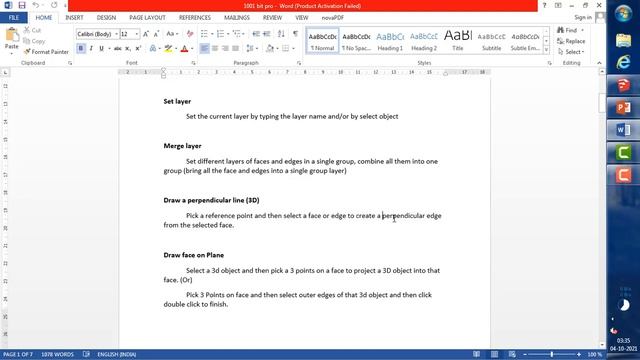Collapse the ribbon with the chevron
This screenshot has width=640, height=360.
tap(599, 63)
